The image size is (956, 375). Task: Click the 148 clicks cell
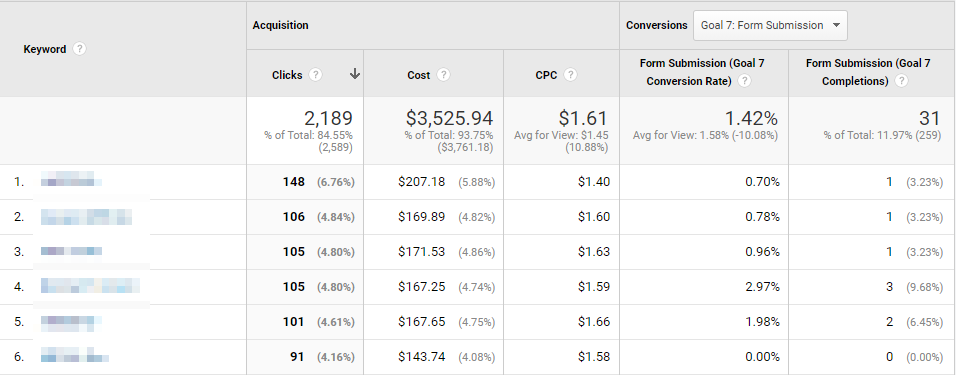[x=305, y=182]
